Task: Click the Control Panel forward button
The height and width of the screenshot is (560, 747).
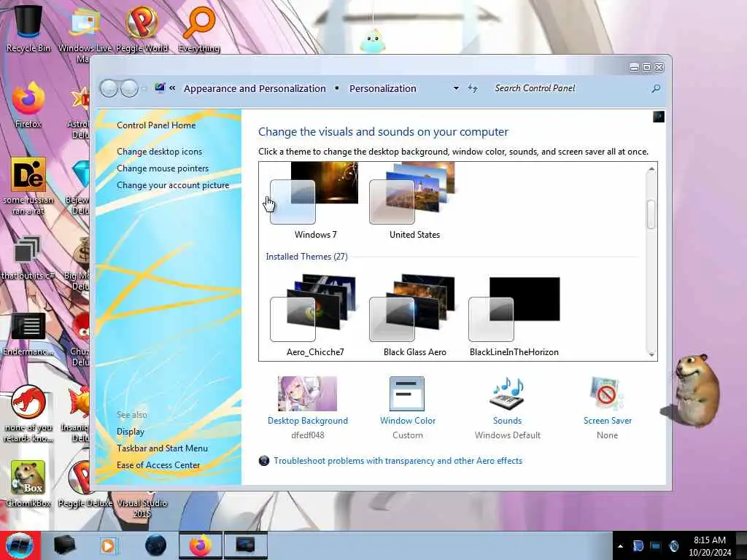Action: 129,88
